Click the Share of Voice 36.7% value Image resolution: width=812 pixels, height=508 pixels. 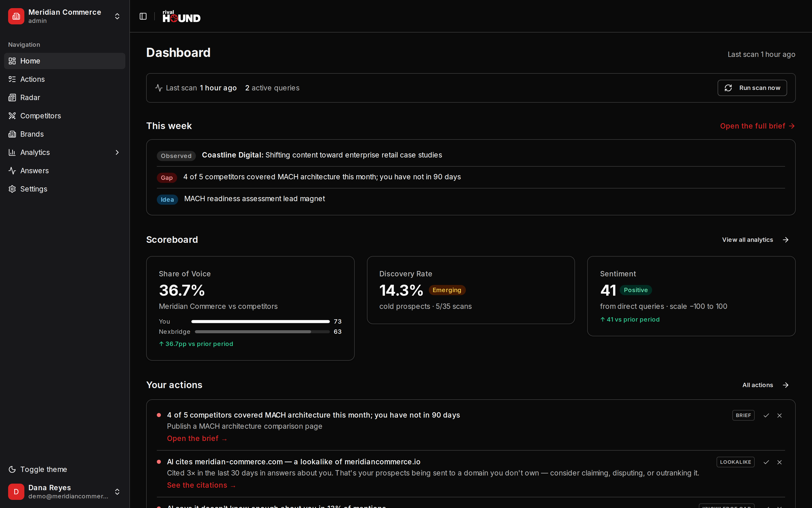(x=182, y=290)
